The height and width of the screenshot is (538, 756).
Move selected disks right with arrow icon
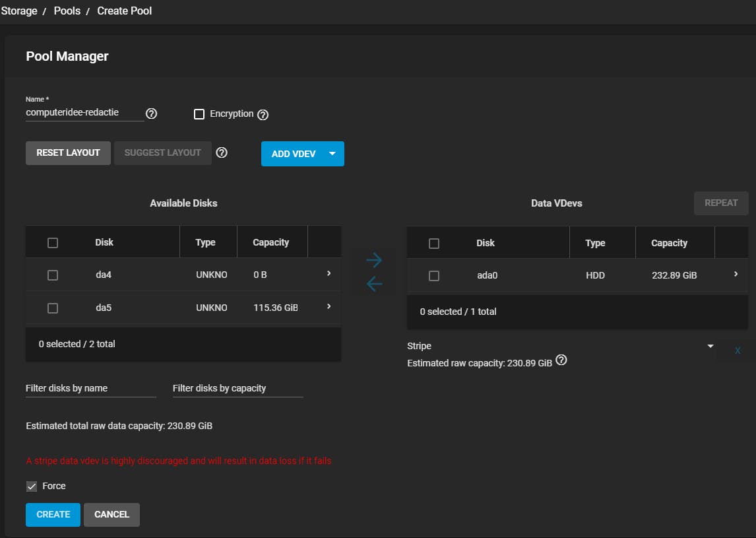click(374, 260)
